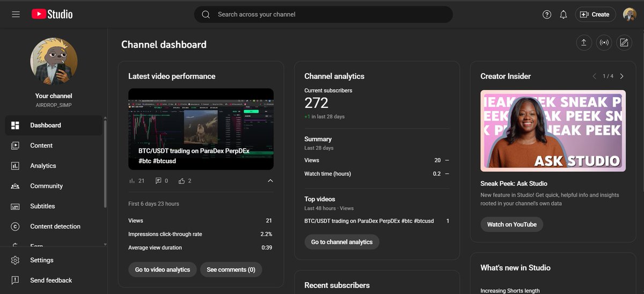Click the video views bar chart icon
The height and width of the screenshot is (294, 644).
(132, 181)
